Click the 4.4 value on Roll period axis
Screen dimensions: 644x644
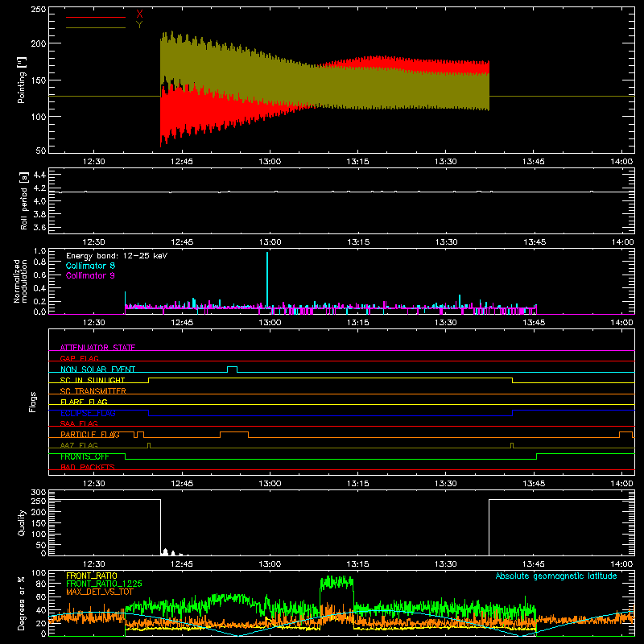[x=39, y=175]
